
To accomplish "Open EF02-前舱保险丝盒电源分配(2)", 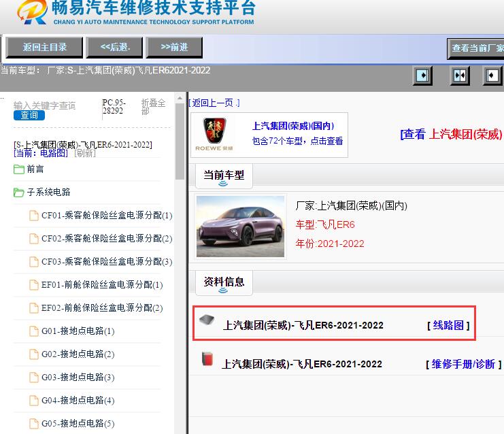I will coord(102,307).
